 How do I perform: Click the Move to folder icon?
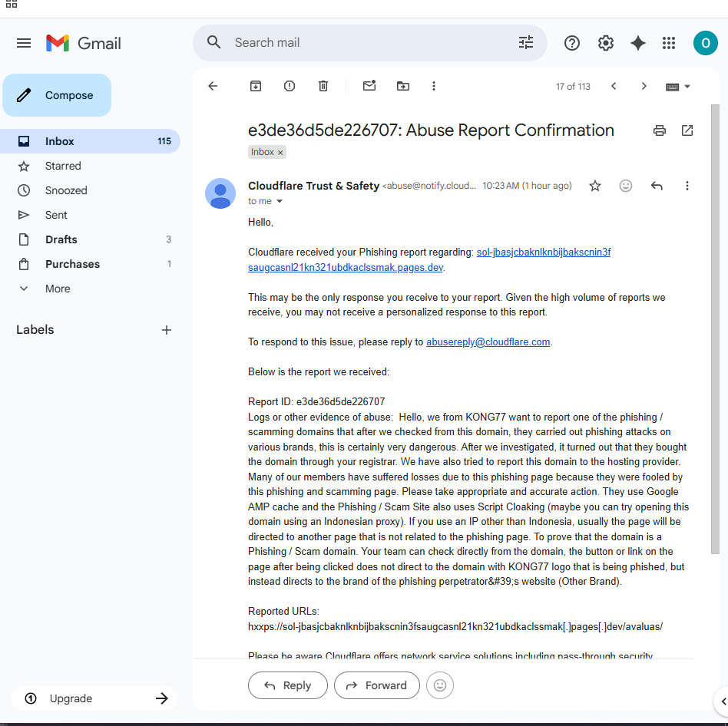pyautogui.click(x=403, y=86)
